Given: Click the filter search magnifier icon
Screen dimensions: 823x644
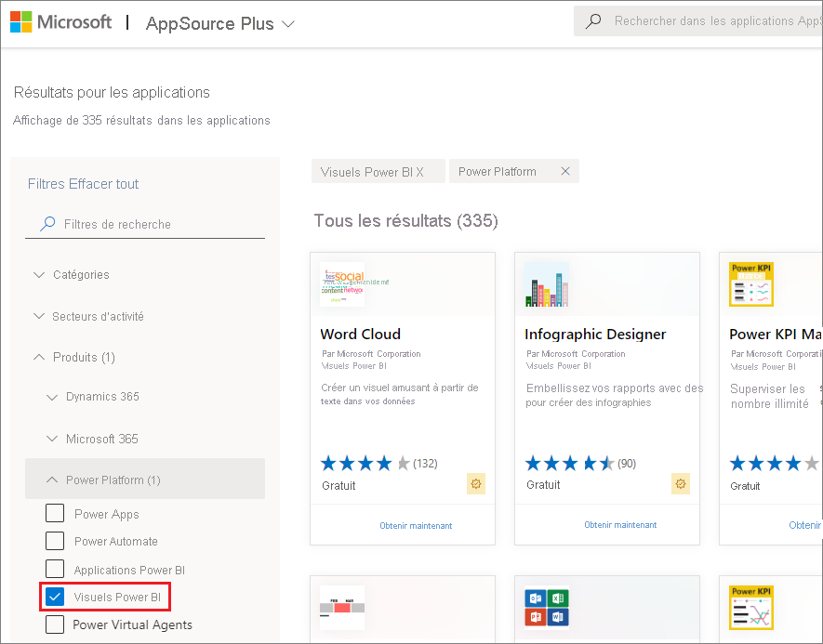Looking at the screenshot, I should pyautogui.click(x=47, y=224).
